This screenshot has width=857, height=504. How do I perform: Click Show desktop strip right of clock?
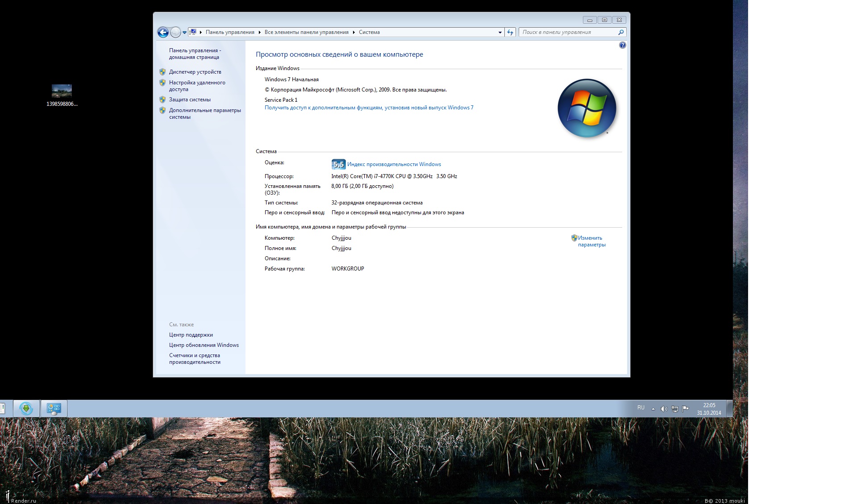click(x=729, y=408)
